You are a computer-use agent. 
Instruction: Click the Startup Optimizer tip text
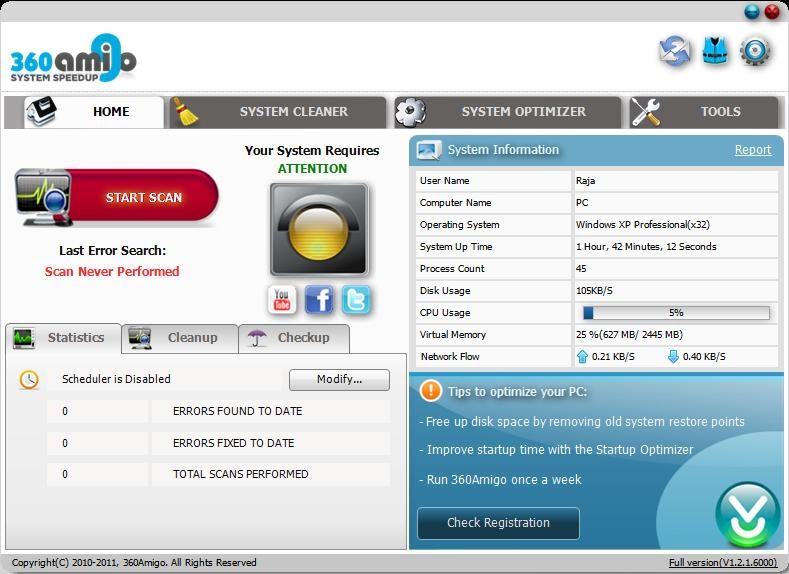point(556,450)
